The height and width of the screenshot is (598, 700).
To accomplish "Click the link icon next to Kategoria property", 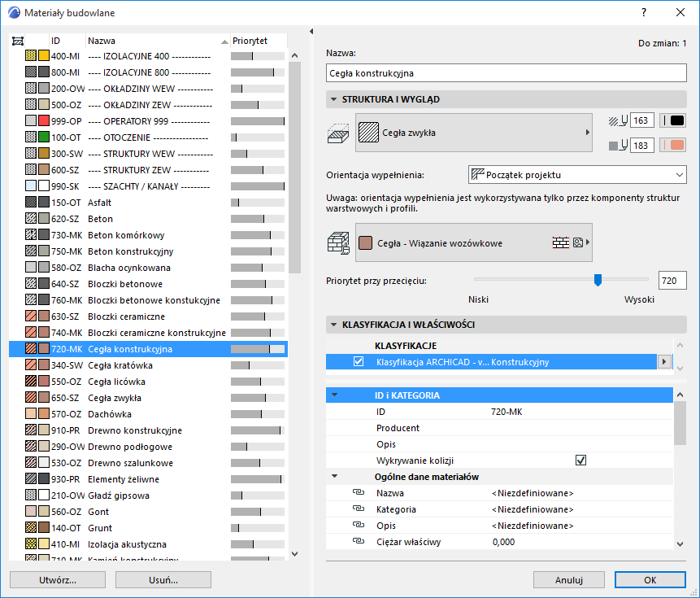I will click(x=359, y=509).
